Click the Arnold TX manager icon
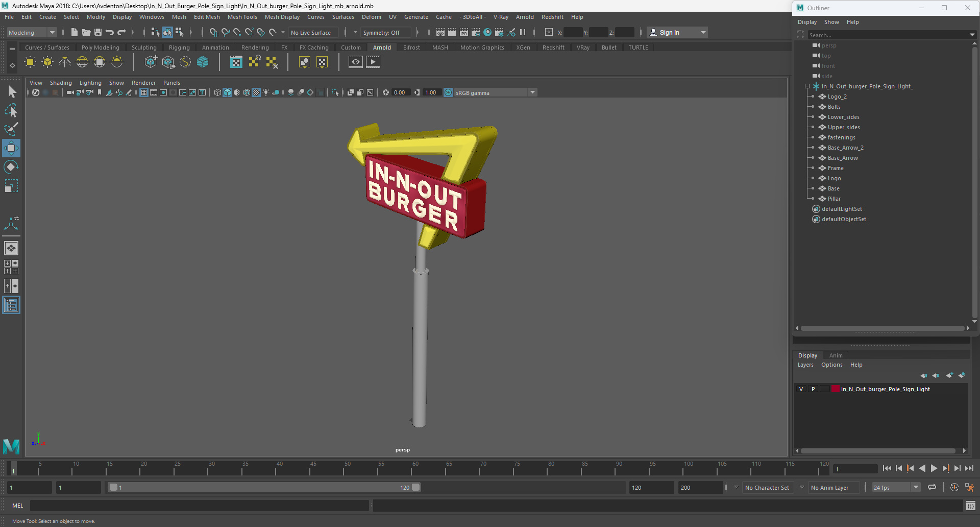Viewport: 980px width, 527px height. tap(236, 62)
